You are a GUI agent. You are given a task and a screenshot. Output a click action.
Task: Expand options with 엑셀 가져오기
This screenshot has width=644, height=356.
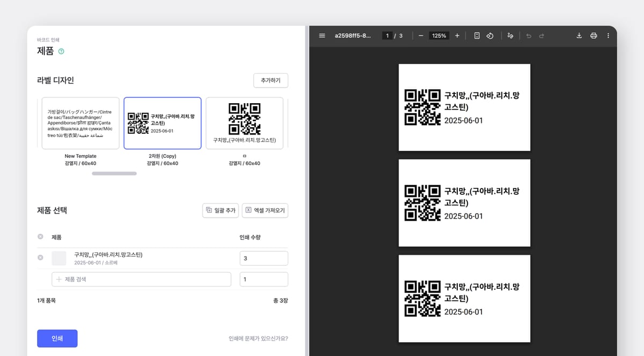point(265,210)
